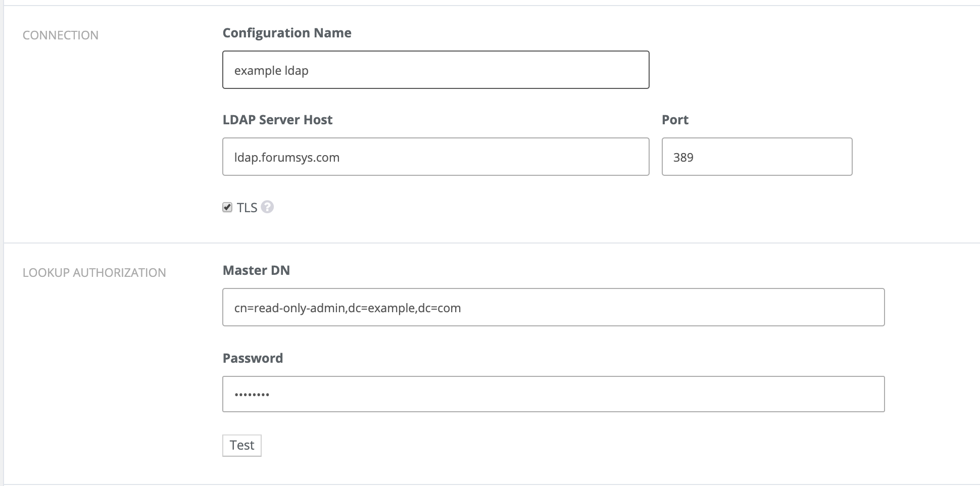This screenshot has height=486, width=980.
Task: Click the LOOKUP AUTHORIZATION section heading
Action: click(94, 273)
